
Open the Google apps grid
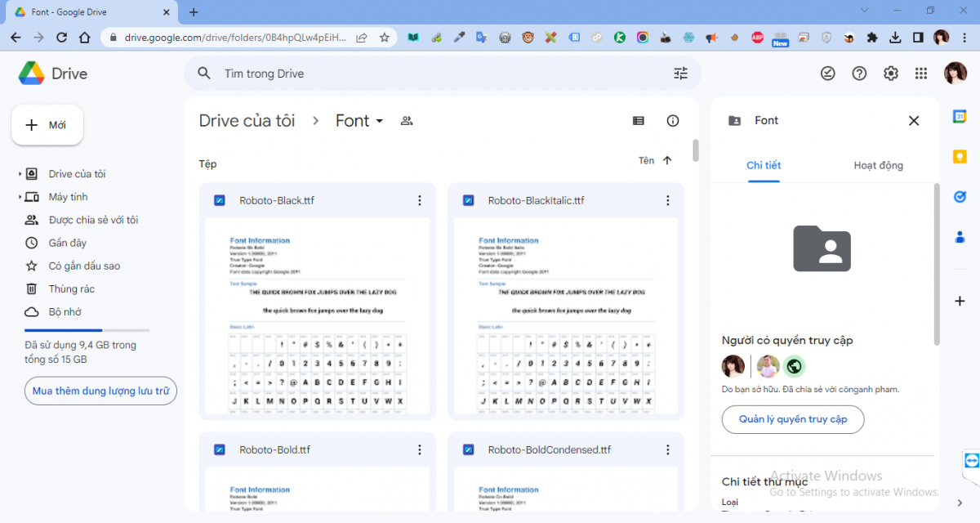click(921, 74)
